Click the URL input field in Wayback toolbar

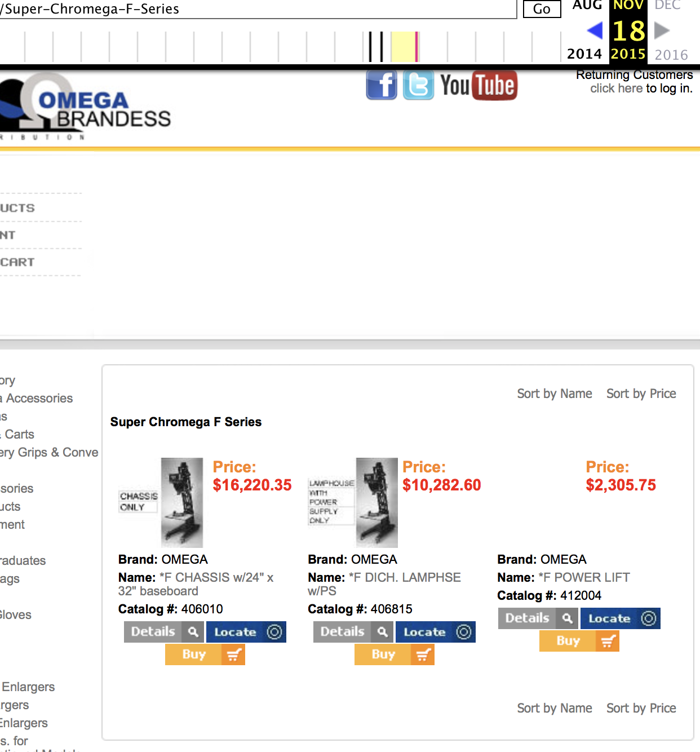tap(254, 9)
